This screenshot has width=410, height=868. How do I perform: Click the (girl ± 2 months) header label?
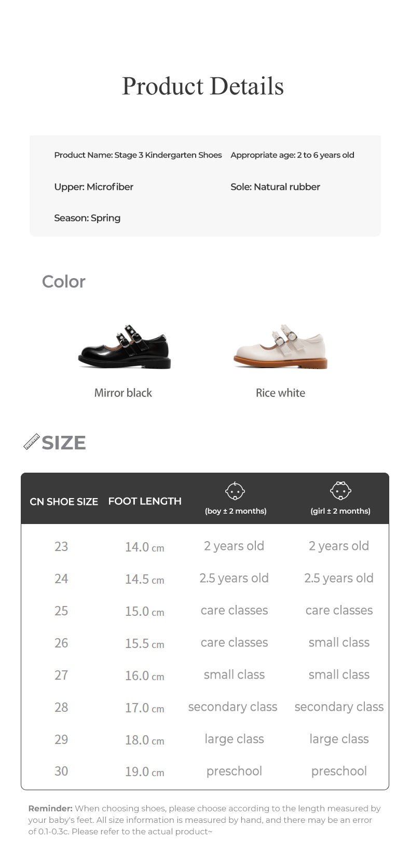(x=340, y=511)
